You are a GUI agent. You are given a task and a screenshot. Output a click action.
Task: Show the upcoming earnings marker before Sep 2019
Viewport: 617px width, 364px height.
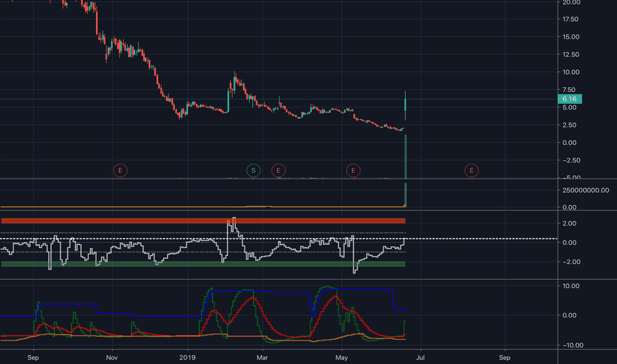(471, 170)
